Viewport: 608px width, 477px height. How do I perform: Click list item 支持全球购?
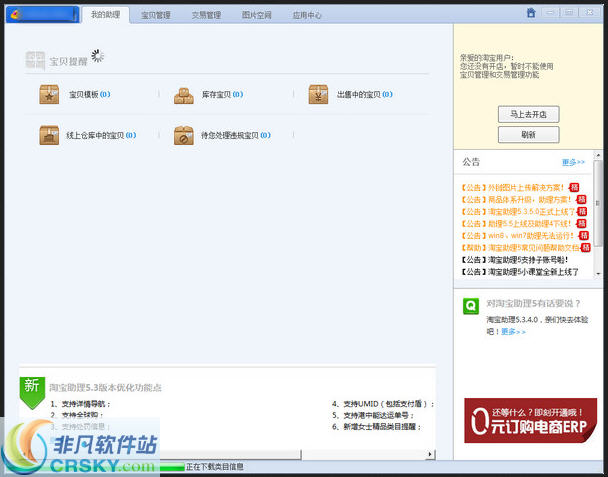pyautogui.click(x=77, y=415)
